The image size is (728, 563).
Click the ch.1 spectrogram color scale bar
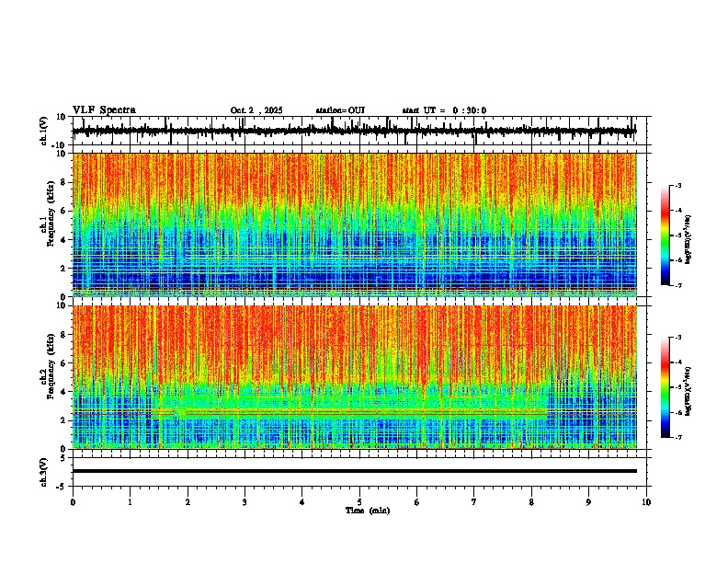point(665,236)
